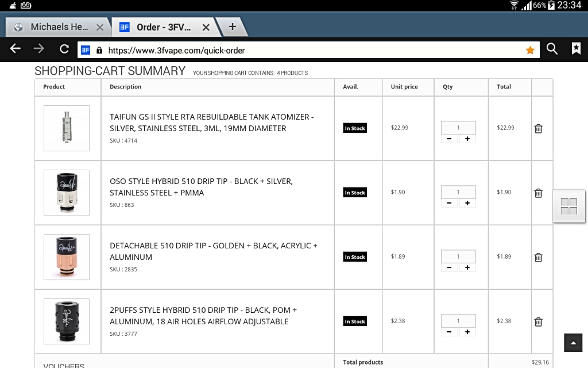Viewport: 588px width, 368px height.
Task: Go back to the previous page
Action: 16,49
